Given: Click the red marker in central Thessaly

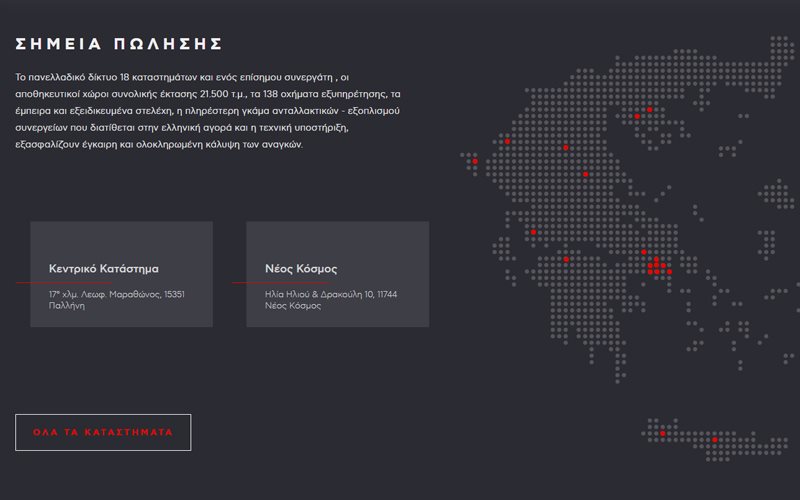Looking at the screenshot, I should (x=585, y=174).
